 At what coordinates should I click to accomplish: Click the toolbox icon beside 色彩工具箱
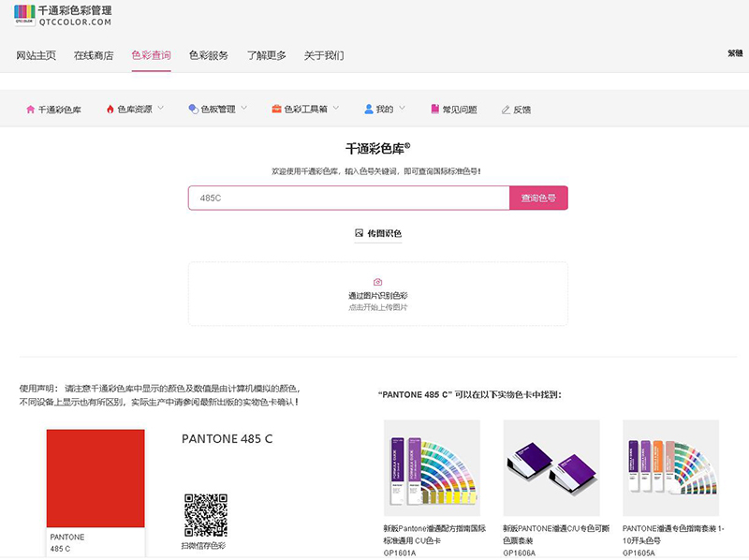[276, 110]
